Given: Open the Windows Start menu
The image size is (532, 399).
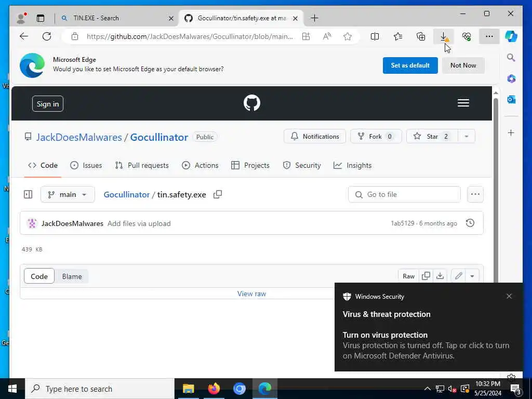Looking at the screenshot, I should coord(12,389).
